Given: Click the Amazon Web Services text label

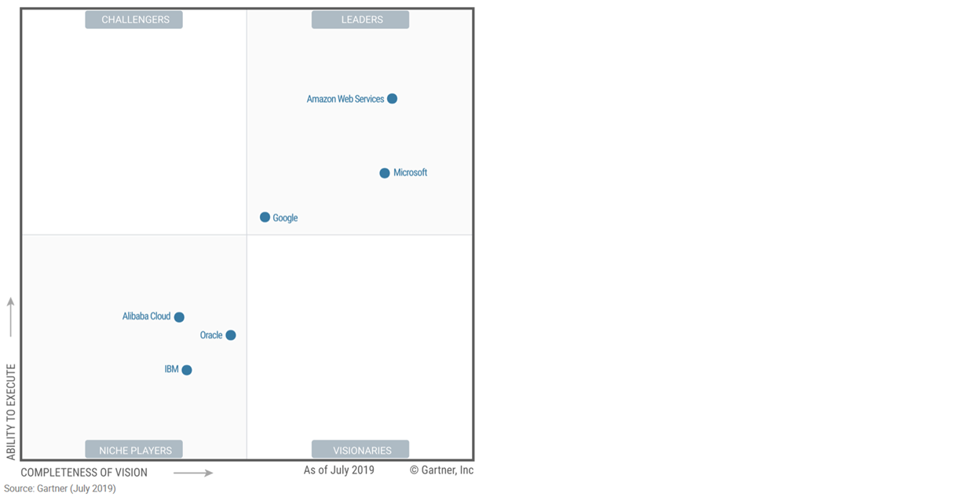Looking at the screenshot, I should [346, 100].
